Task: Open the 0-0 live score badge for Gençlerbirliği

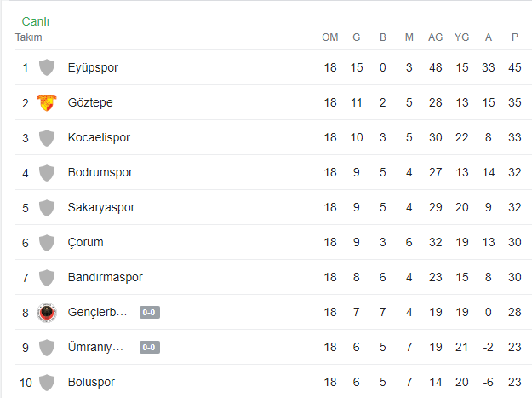Action: pos(150,313)
